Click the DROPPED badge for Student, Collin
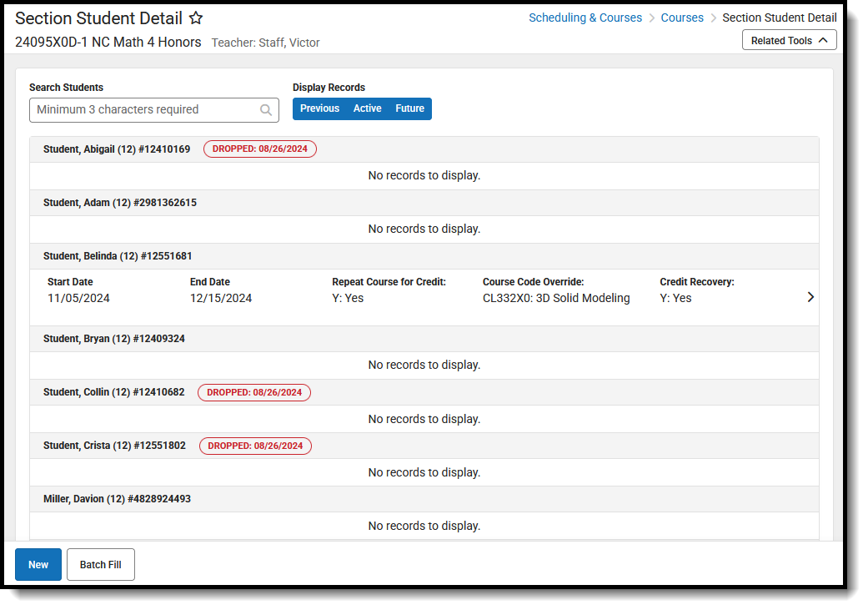 253,392
